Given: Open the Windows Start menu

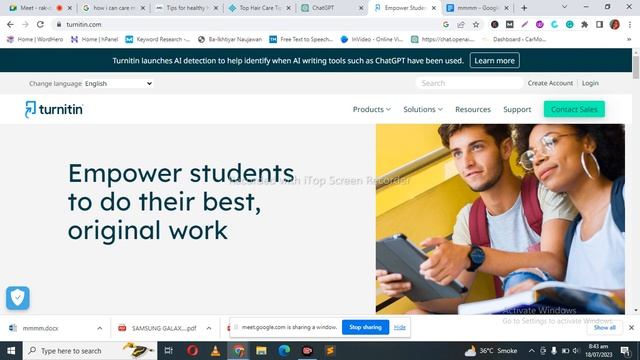Looking at the screenshot, I should tap(11, 351).
